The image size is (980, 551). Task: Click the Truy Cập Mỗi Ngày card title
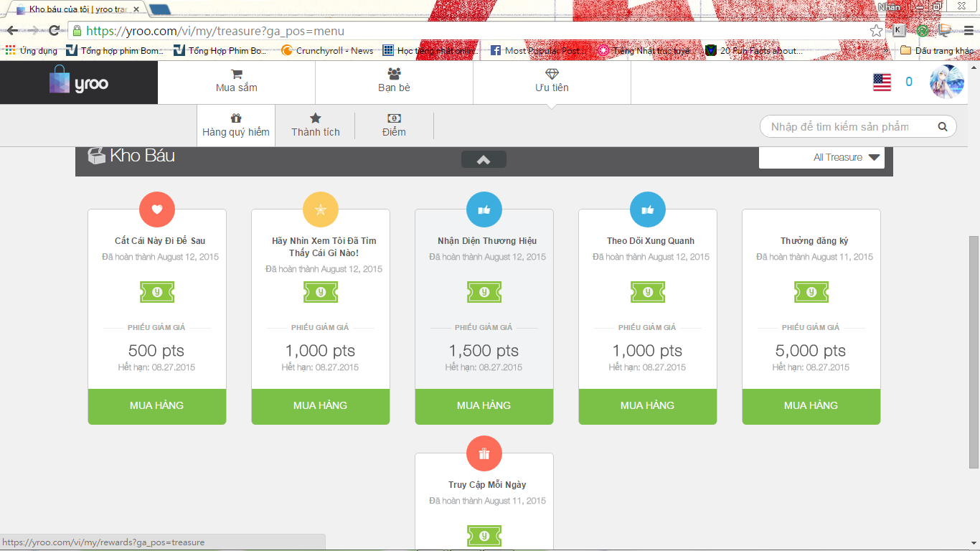pos(487,485)
